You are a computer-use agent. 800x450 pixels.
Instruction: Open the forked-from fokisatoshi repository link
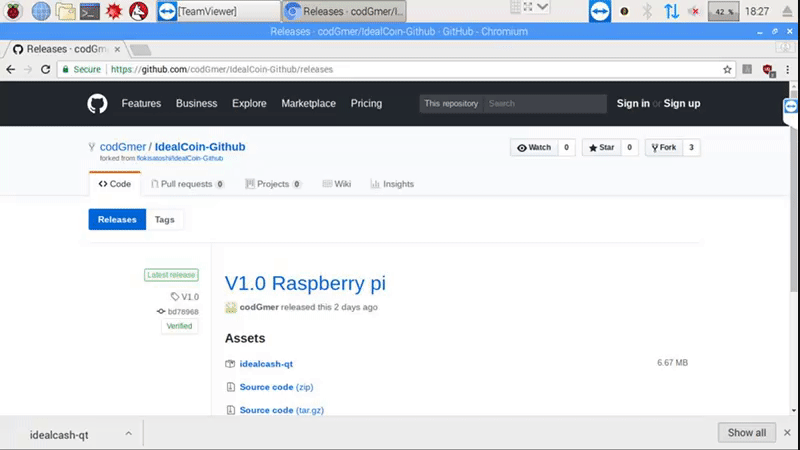point(180,159)
